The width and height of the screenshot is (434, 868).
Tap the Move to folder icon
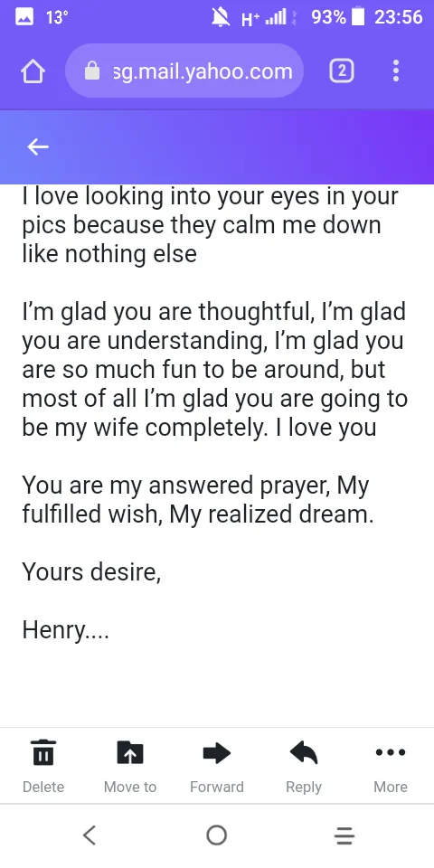point(130,752)
